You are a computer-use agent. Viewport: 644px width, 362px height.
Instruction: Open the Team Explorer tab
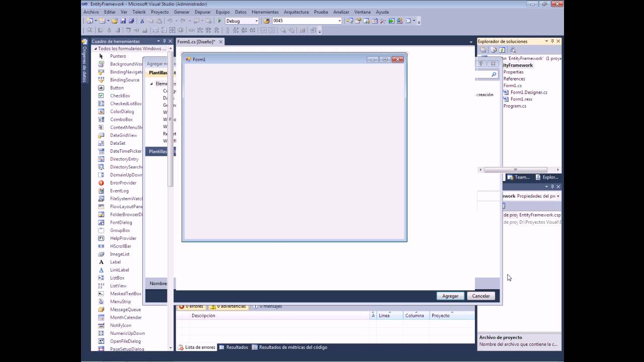pos(519,177)
